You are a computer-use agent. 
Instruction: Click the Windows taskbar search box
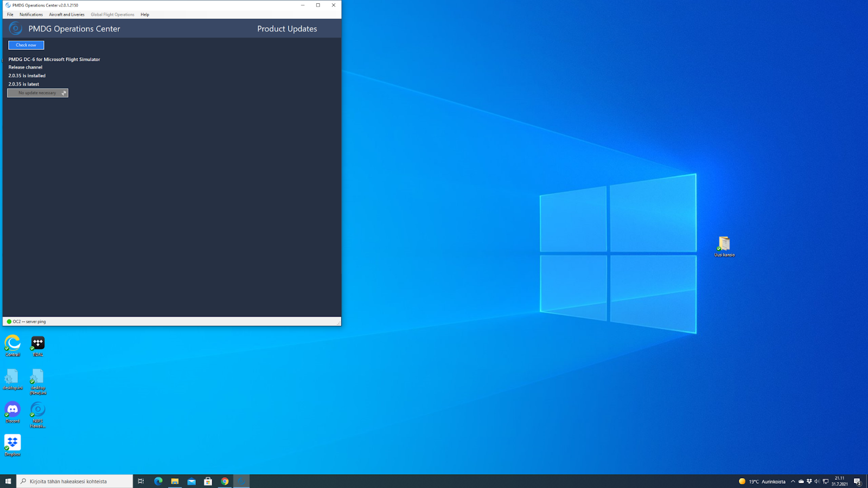click(75, 481)
